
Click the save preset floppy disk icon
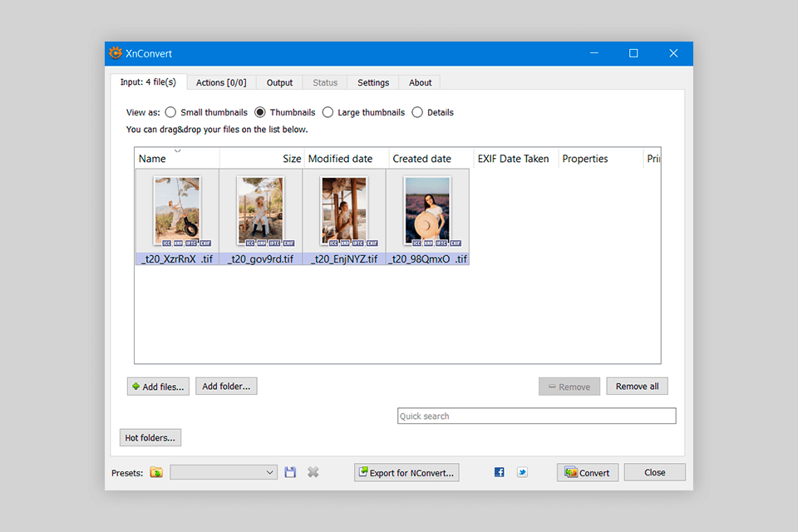pyautogui.click(x=290, y=472)
